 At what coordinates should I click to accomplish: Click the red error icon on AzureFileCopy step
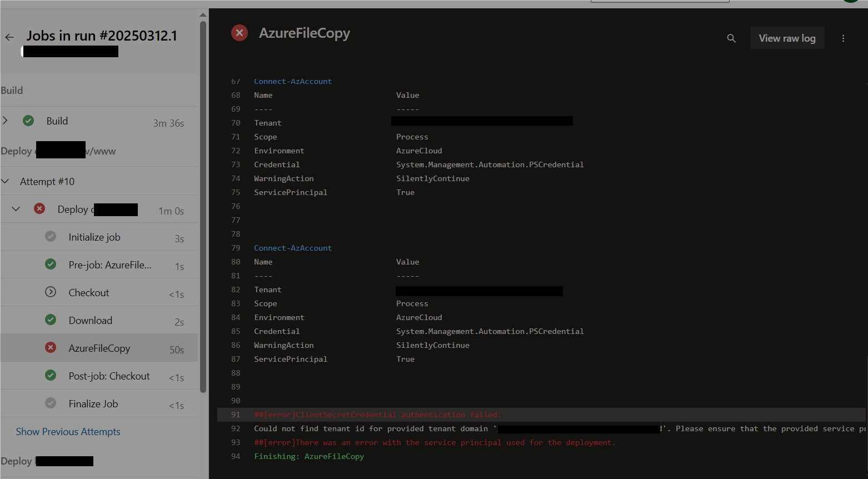tap(50, 347)
